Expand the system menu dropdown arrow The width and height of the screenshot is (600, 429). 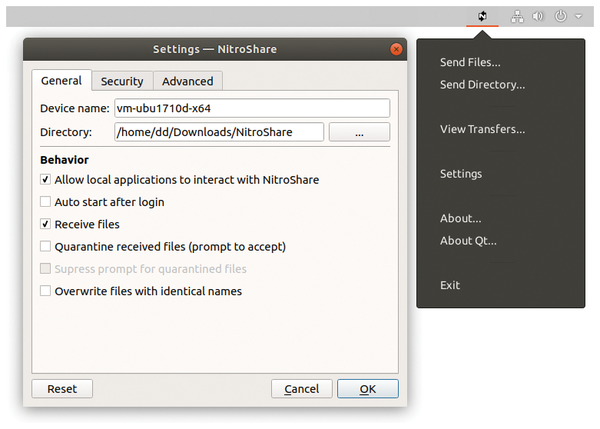tap(578, 16)
